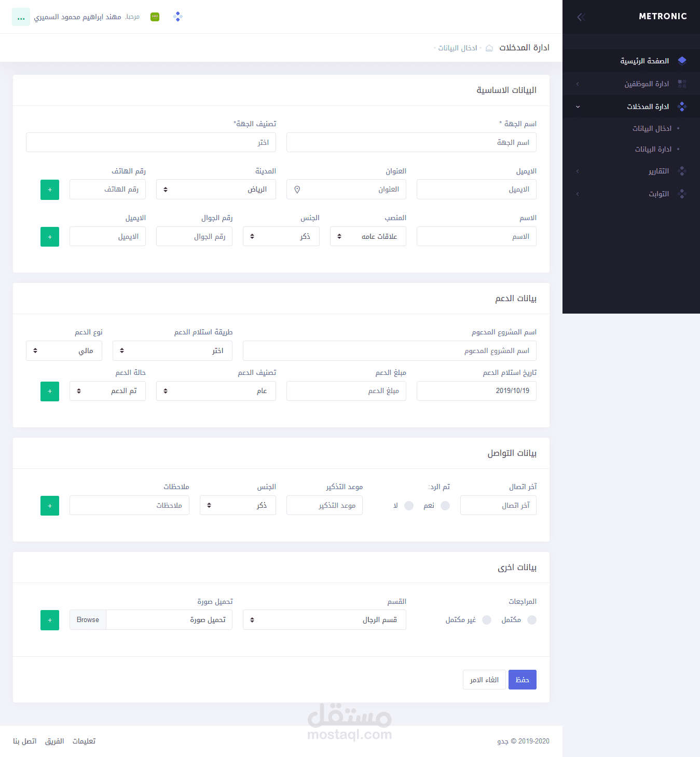Open تعليمات footer link
This screenshot has width=700, height=757.
[84, 741]
